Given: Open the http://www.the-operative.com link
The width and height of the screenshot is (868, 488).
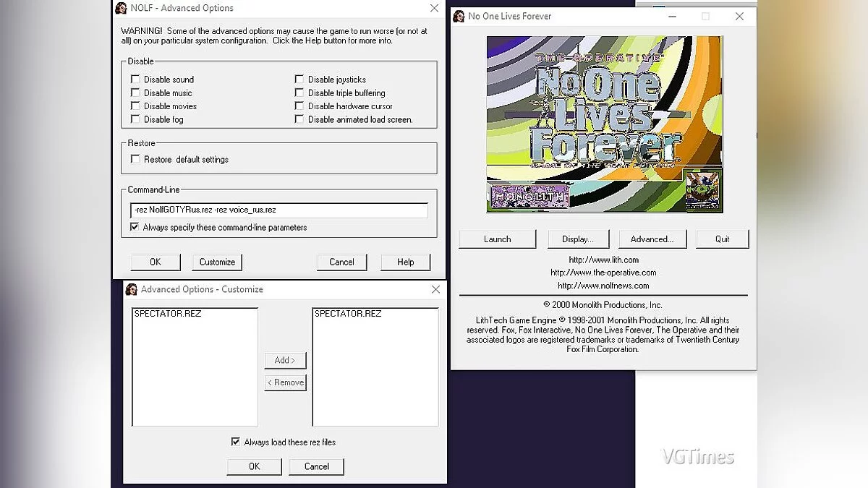Looking at the screenshot, I should coord(603,273).
